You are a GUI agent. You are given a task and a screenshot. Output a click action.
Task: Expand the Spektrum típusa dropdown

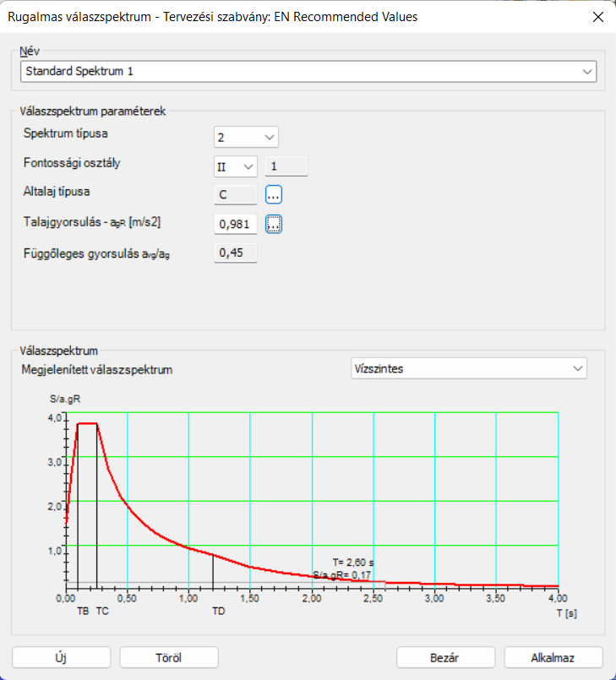tap(246, 138)
